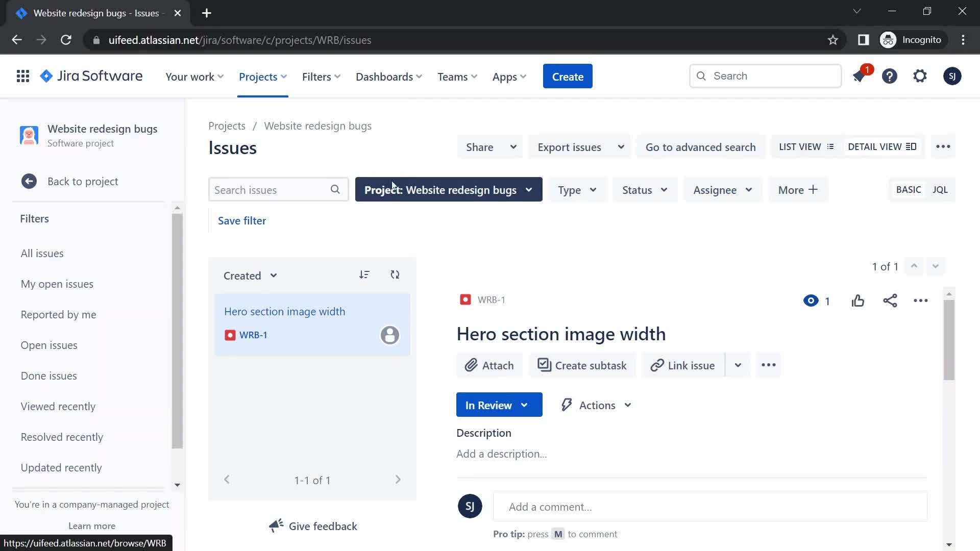Click Save filter button
980x551 pixels.
[241, 220]
